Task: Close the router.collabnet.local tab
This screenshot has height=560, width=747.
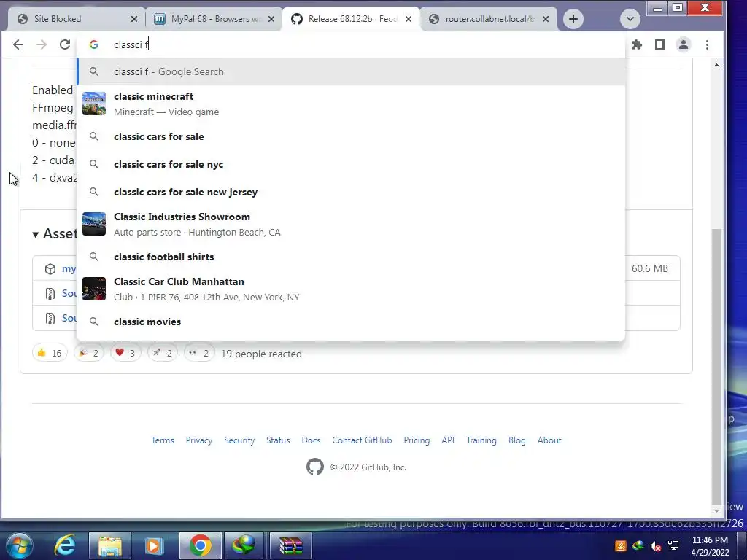Action: [546, 19]
